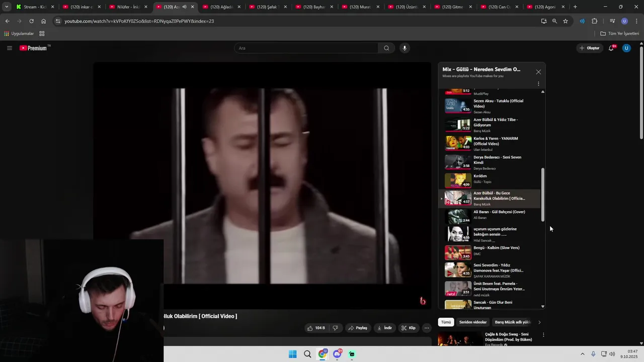Select the Barış Müzik filter chip
Screen dimensions: 644x362
[513, 322]
